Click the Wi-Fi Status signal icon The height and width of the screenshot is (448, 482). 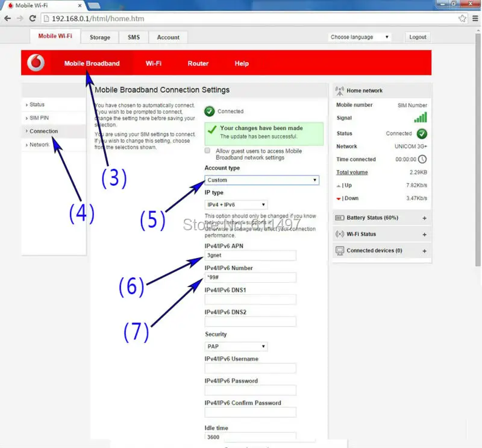[340, 234]
